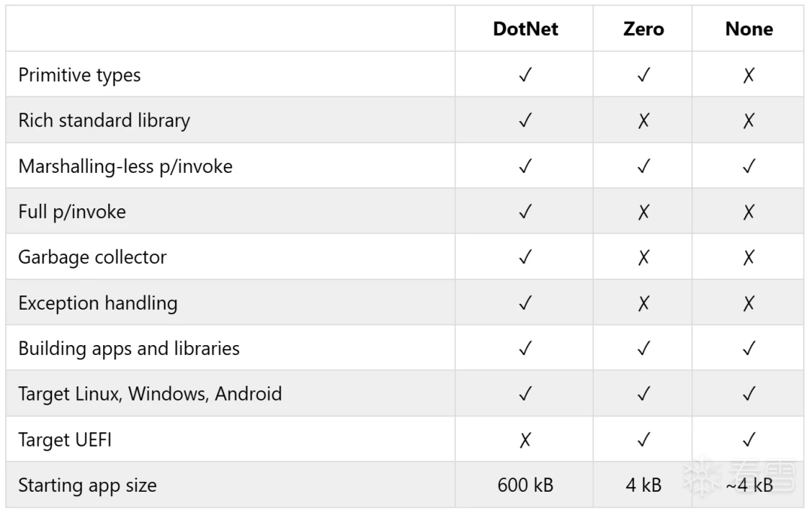The height and width of the screenshot is (515, 812).
Task: Click the X for Zero Rich standard library
Action: [643, 121]
